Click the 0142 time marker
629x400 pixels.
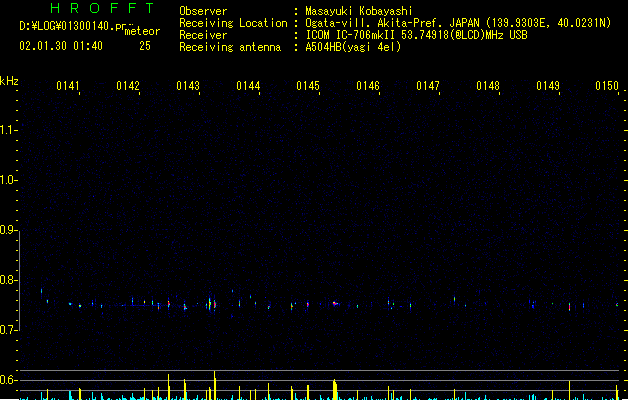pos(128,86)
